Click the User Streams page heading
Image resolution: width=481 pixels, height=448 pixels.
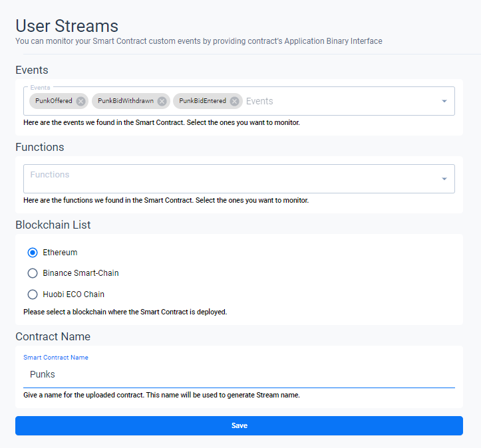click(67, 26)
